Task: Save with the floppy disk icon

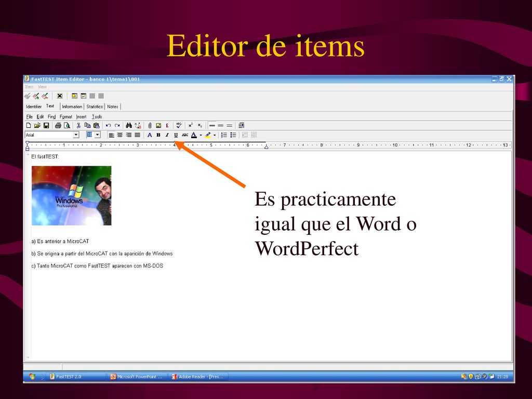Action: click(46, 126)
